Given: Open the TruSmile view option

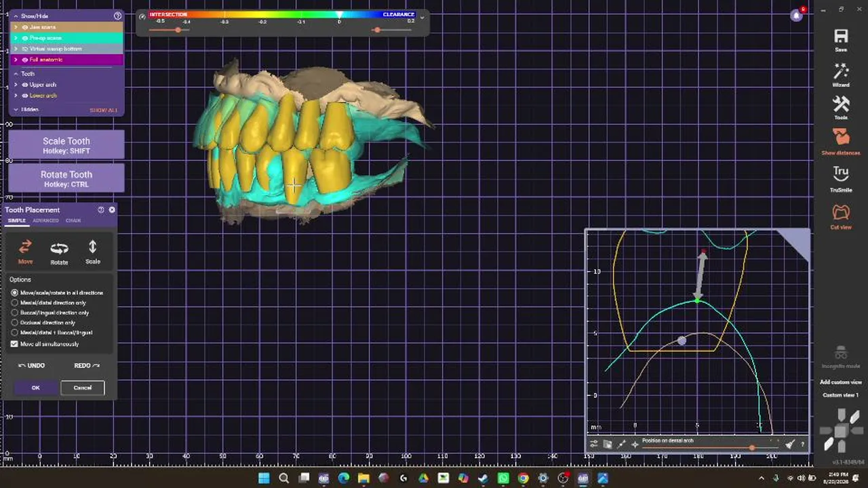Looking at the screenshot, I should (x=841, y=174).
